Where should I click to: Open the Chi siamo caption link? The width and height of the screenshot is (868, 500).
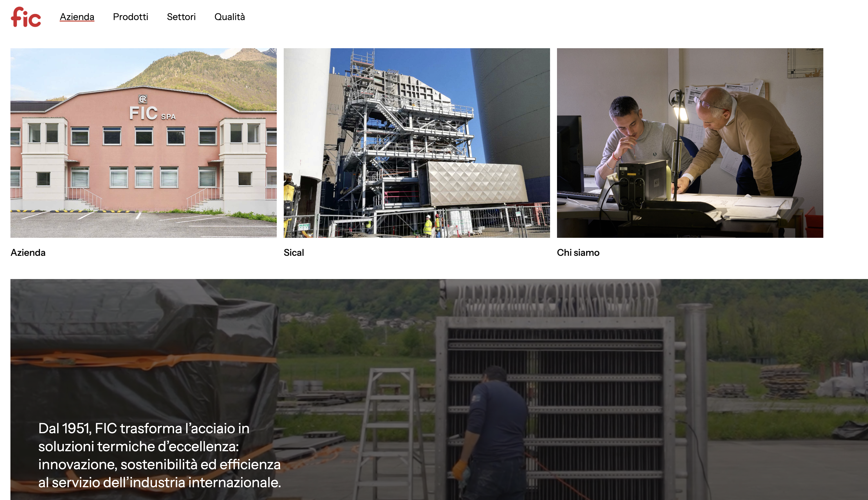coord(578,252)
